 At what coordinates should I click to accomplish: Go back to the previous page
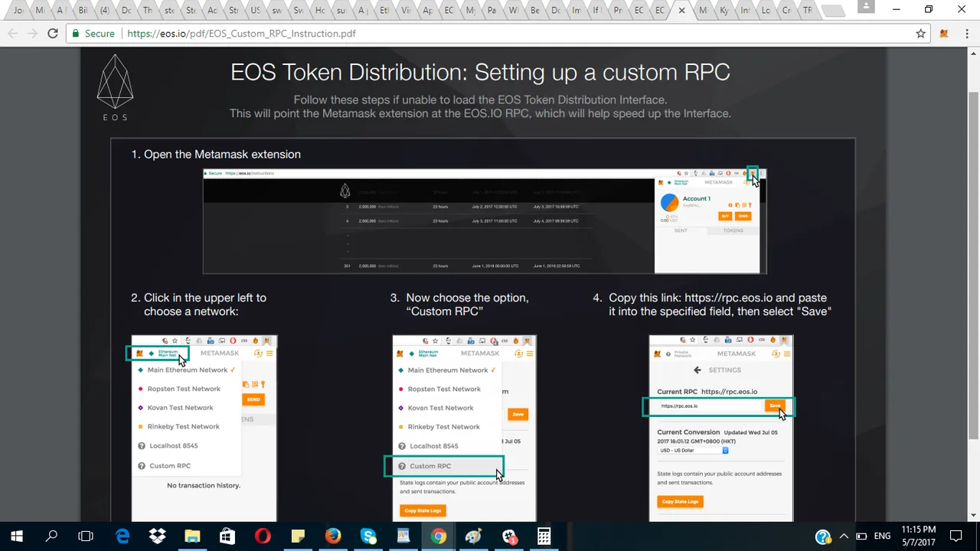pos(13,34)
